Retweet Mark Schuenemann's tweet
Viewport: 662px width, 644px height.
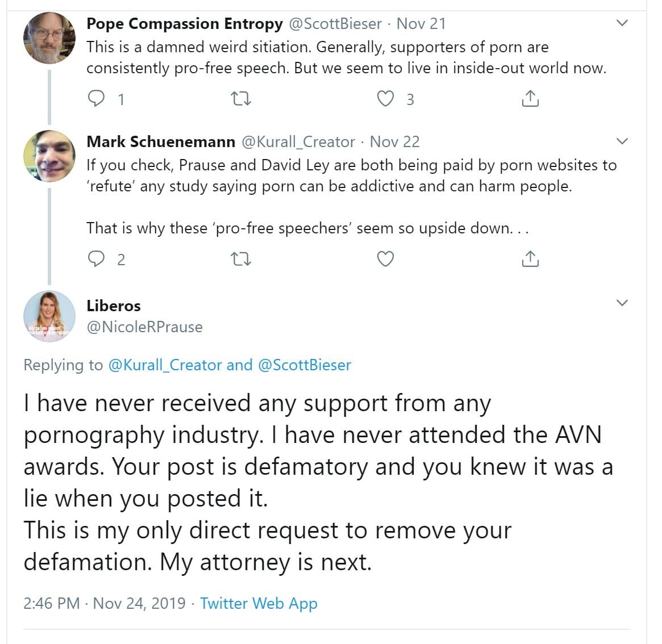click(242, 259)
